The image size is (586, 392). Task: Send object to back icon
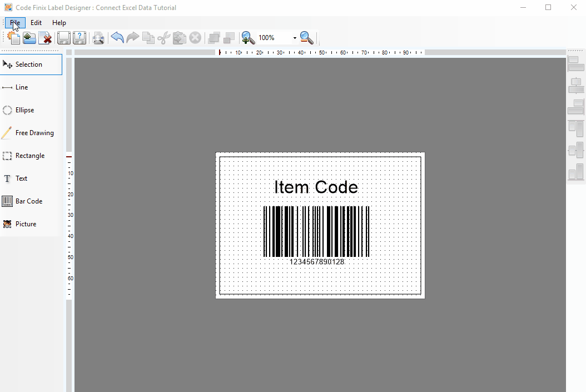point(229,38)
